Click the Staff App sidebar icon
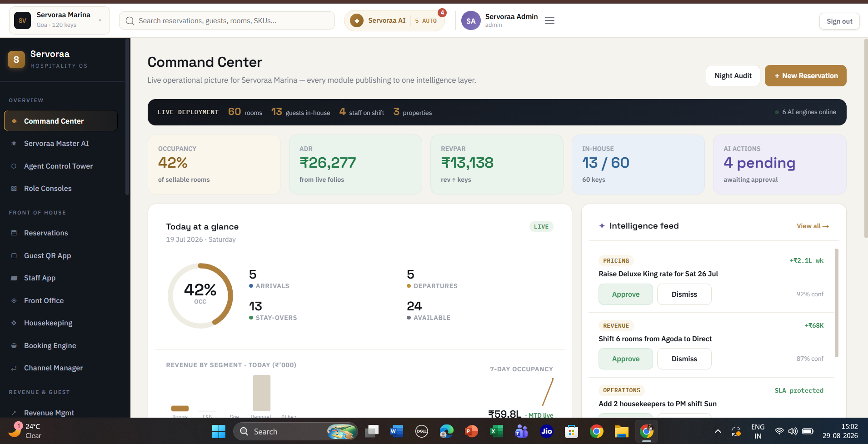 tap(14, 278)
